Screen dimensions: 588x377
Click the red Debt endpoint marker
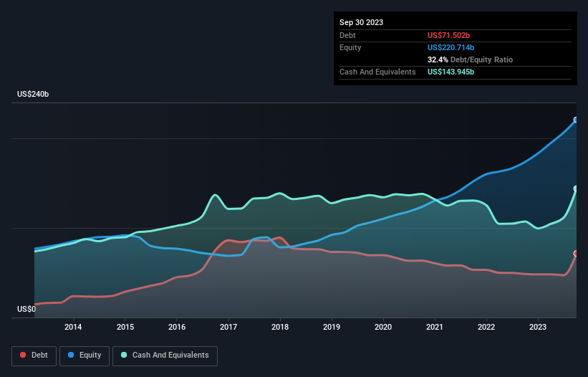(x=576, y=254)
